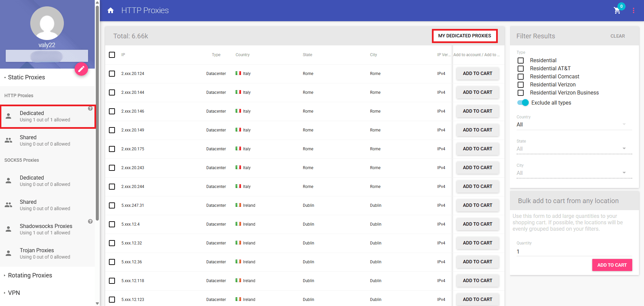
Task: Open the State filter dropdown
Action: pyautogui.click(x=625, y=148)
